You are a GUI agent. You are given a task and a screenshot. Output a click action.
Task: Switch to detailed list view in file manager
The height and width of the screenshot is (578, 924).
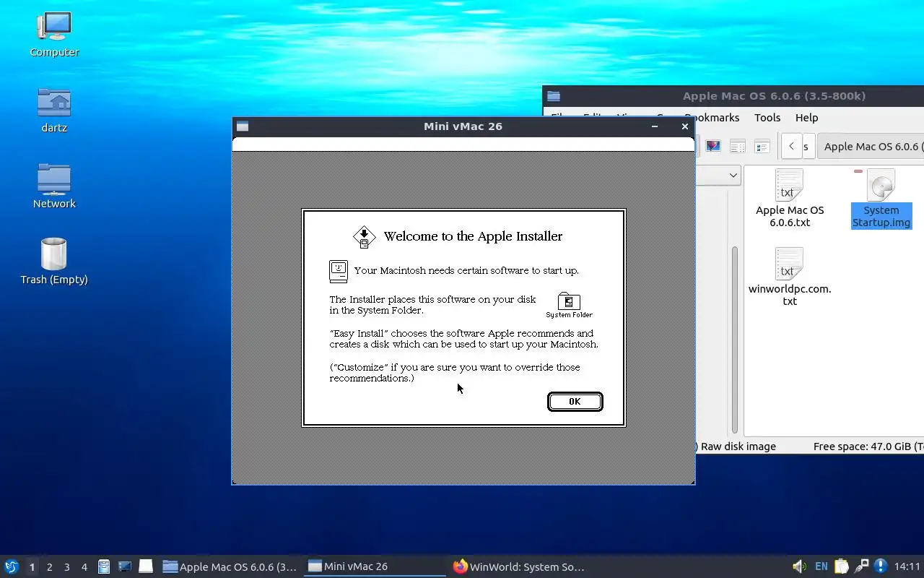click(762, 146)
